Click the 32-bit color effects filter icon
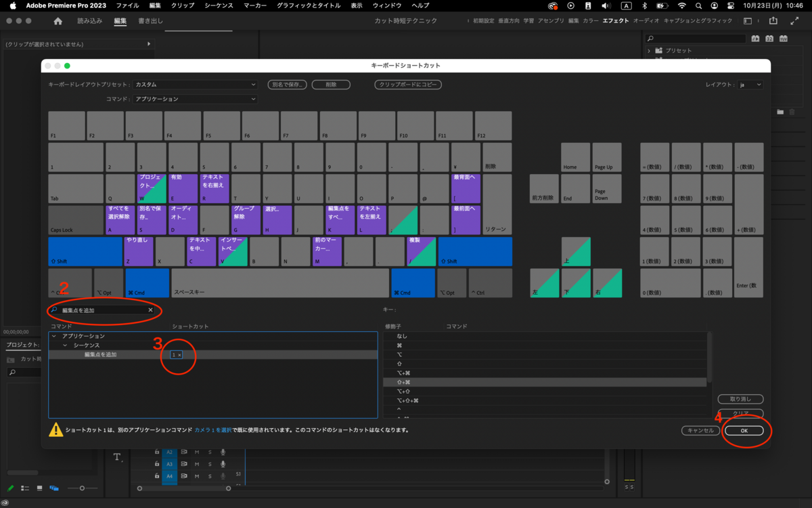This screenshot has height=508, width=812. tap(769, 39)
